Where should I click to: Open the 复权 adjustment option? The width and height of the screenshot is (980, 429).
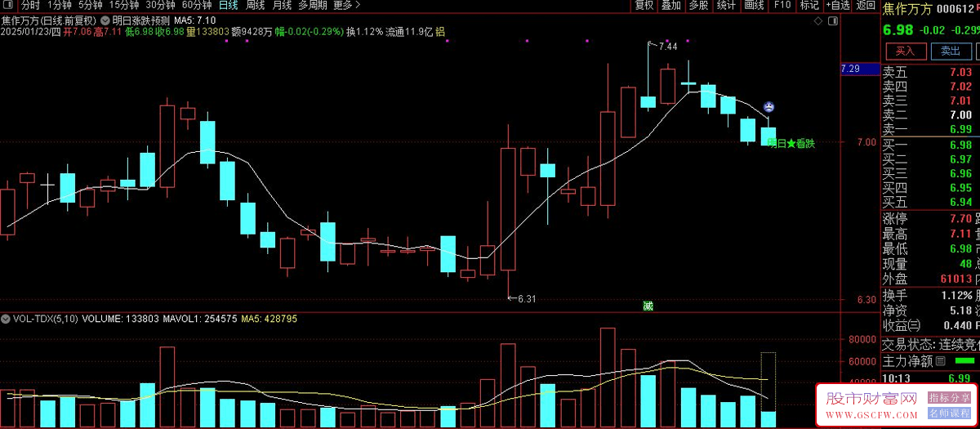[644, 5]
